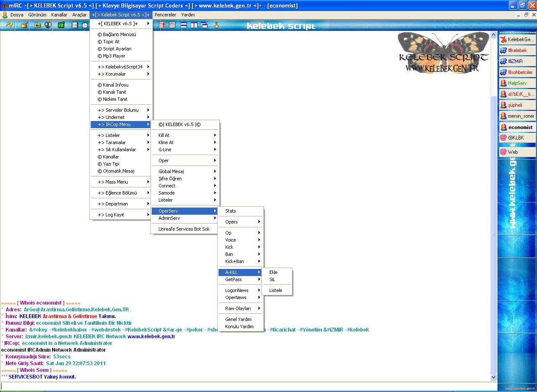Open the aYbErK__k... query window
The image size is (537, 392).
click(518, 94)
